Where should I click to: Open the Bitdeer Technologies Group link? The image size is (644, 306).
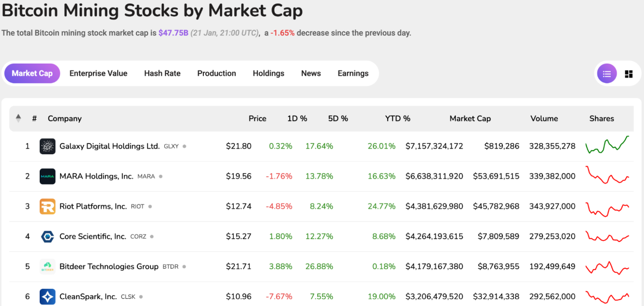click(x=109, y=267)
